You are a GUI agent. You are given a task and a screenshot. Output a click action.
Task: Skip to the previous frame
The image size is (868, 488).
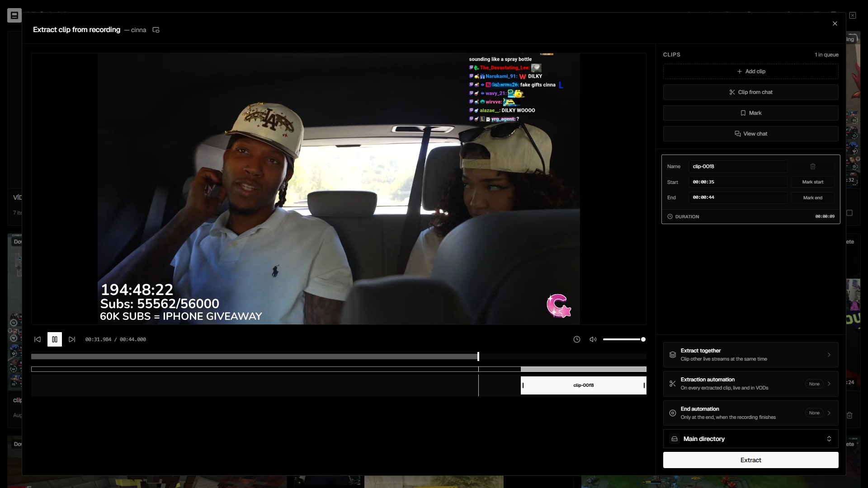(38, 339)
